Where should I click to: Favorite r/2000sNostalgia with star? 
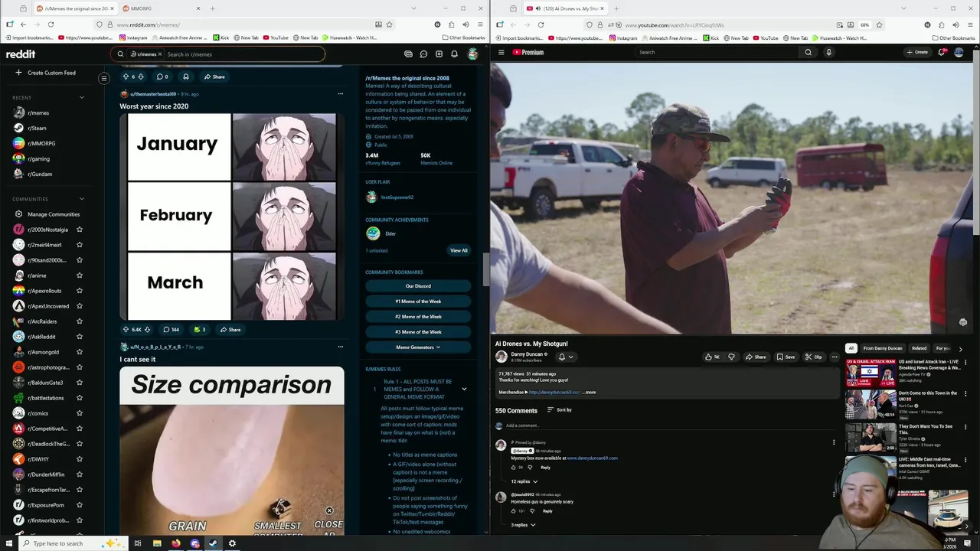tap(80, 230)
